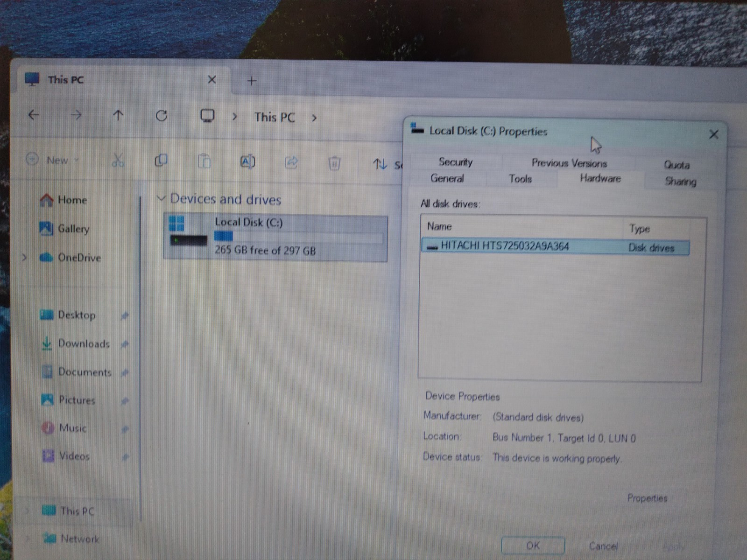Click the pin icon next to Music

(125, 429)
